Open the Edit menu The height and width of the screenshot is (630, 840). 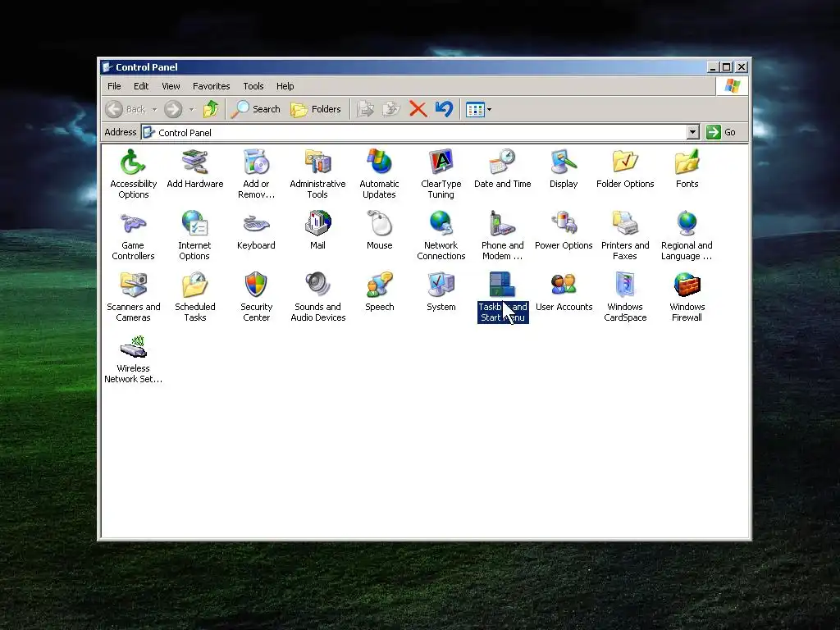tap(141, 86)
